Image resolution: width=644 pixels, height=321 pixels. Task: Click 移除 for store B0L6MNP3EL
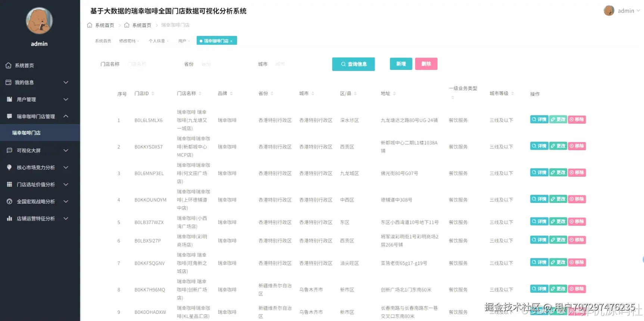pyautogui.click(x=577, y=173)
